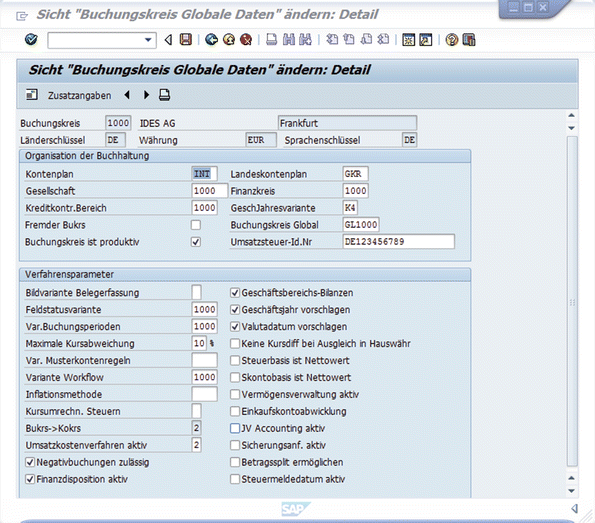Click the Create Shortcut icon
This screenshot has height=523, width=595.
426,39
